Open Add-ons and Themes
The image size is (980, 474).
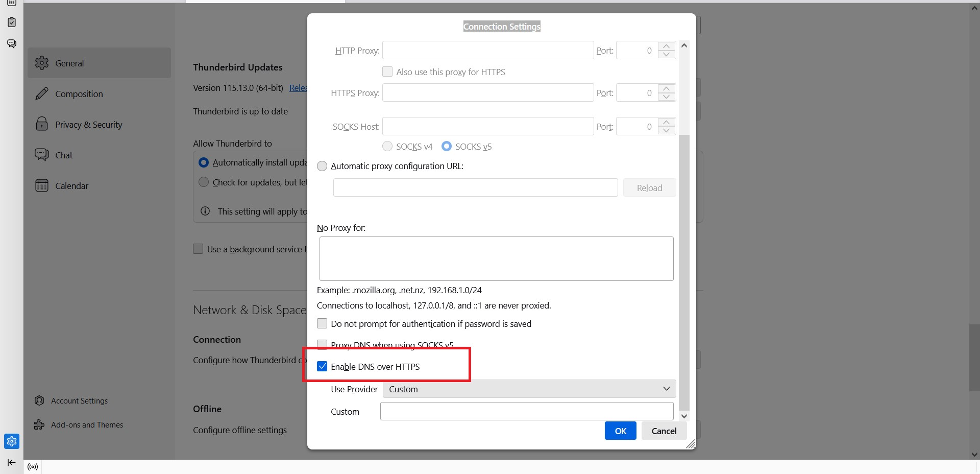click(87, 425)
